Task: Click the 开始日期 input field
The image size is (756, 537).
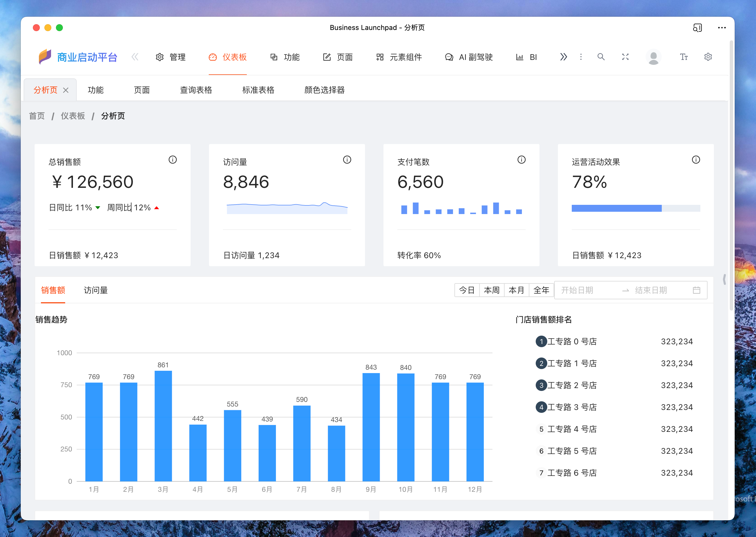Action: 588,290
